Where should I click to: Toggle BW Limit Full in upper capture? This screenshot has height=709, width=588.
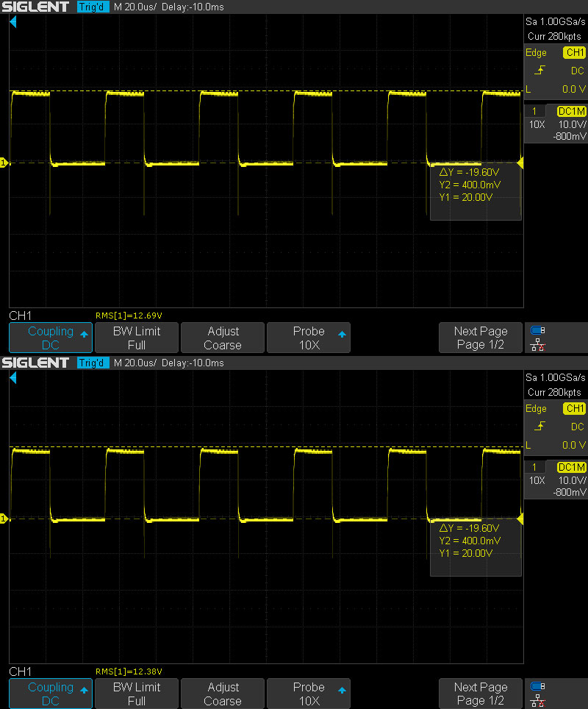point(137,338)
